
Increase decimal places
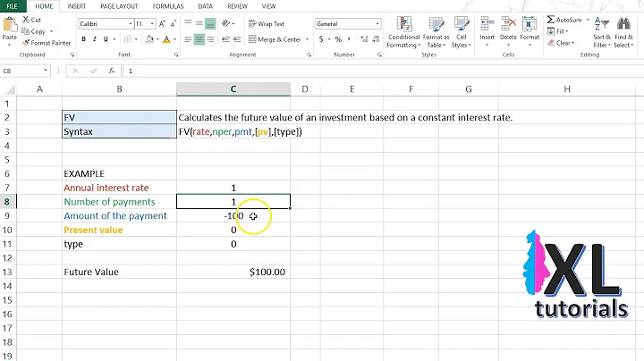coord(364,39)
